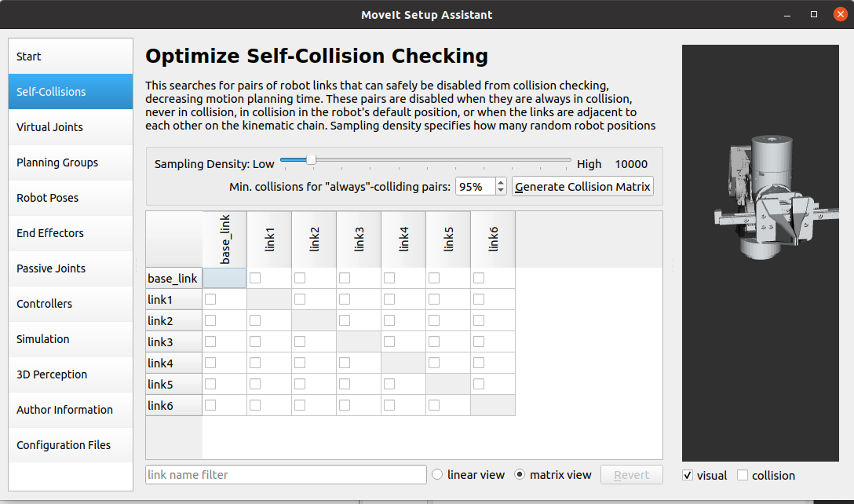Open Planning Groups section
The width and height of the screenshot is (854, 504).
point(71,163)
